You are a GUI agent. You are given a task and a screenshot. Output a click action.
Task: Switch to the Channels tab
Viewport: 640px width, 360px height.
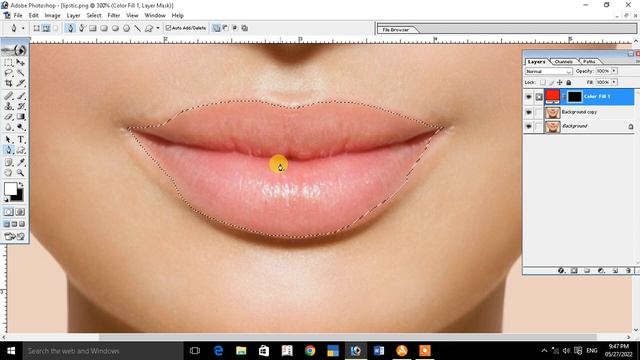(564, 62)
